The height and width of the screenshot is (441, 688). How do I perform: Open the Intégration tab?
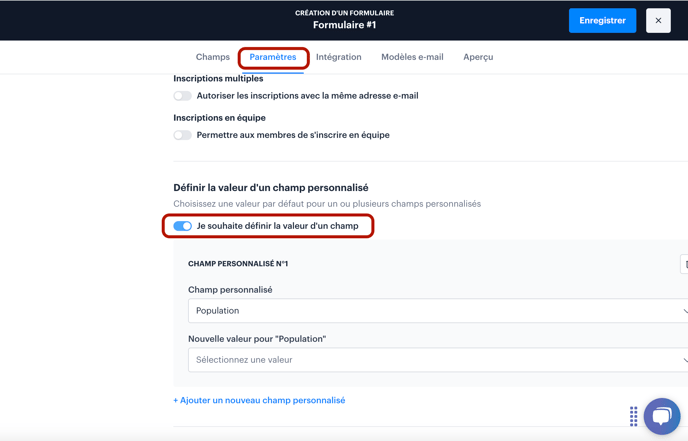339,57
